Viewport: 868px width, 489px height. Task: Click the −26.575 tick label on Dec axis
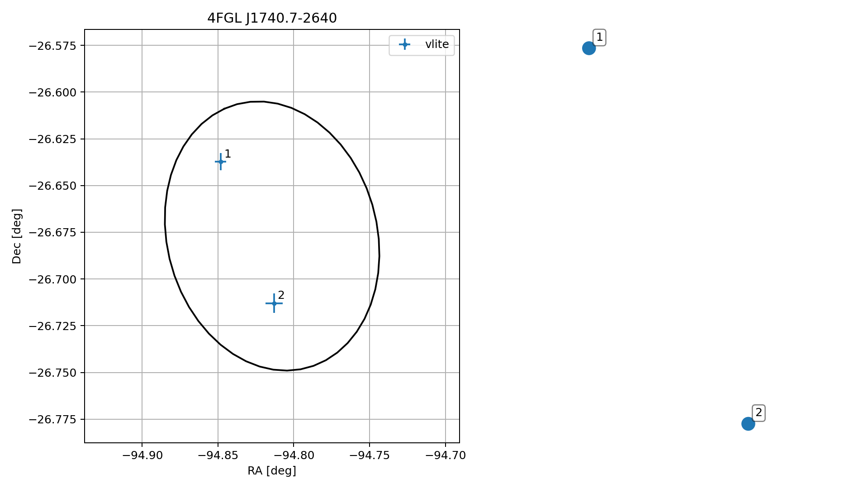click(53, 45)
